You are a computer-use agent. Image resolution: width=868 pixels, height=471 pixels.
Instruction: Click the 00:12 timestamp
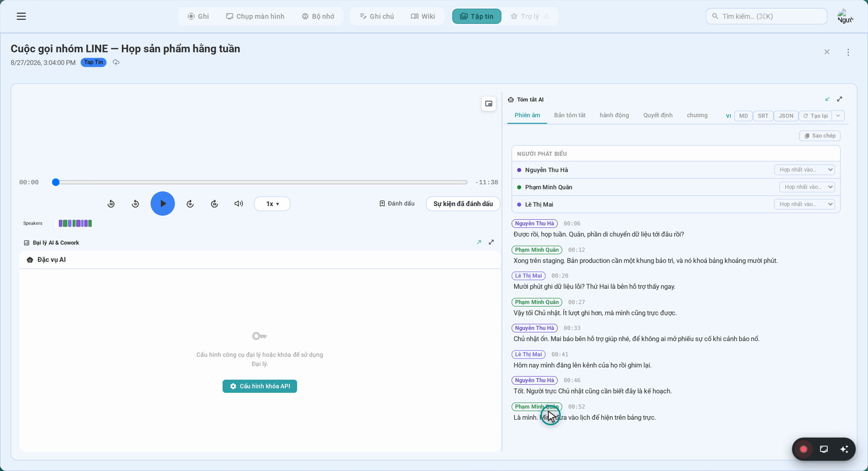(x=576, y=250)
